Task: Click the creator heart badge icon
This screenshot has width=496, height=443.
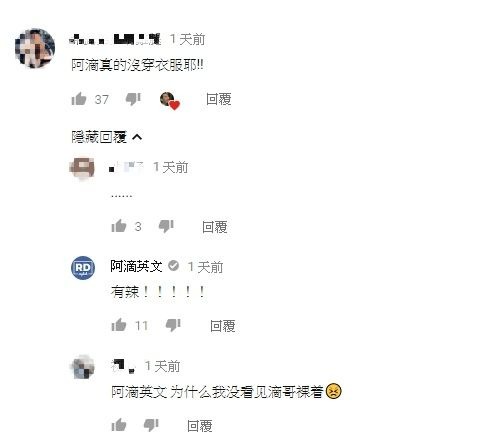Action: click(170, 101)
